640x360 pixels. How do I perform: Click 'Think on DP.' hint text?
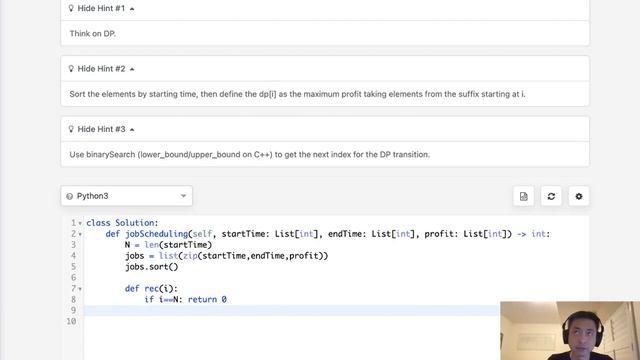pyautogui.click(x=93, y=33)
